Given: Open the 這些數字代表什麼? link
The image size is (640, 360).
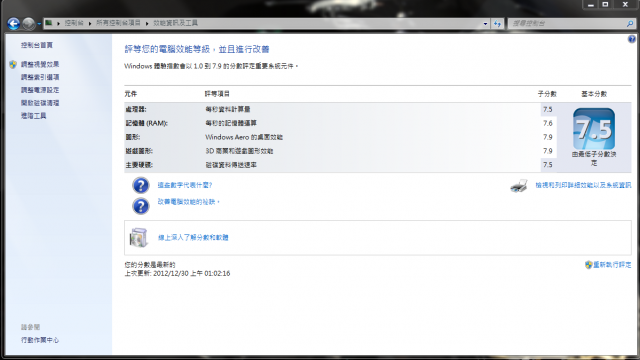Looking at the screenshot, I should pyautogui.click(x=185, y=185).
